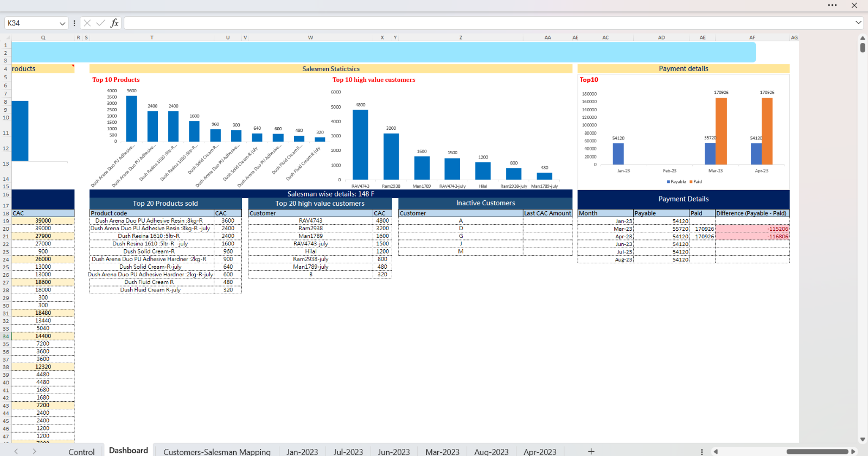Click the fx Insert Function icon
Screen dimensions: 868x456
click(x=114, y=23)
